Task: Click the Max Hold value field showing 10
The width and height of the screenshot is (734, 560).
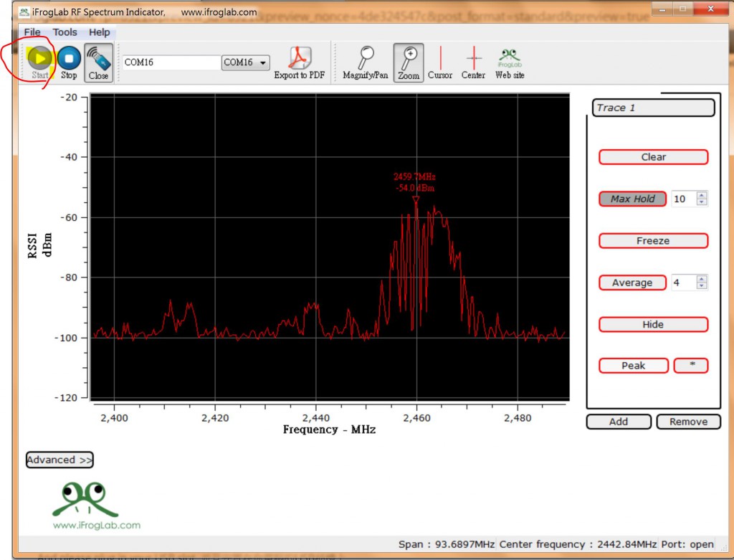Action: (x=684, y=199)
